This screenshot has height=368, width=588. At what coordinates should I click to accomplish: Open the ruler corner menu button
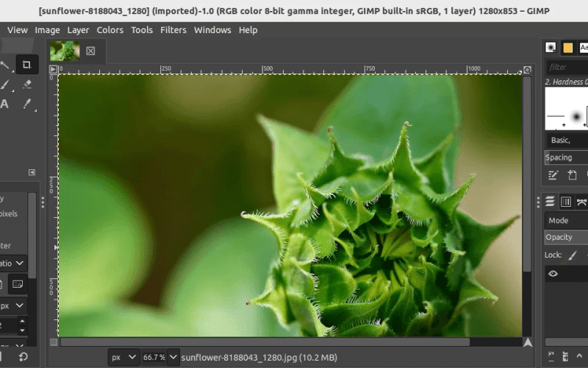pos(53,69)
